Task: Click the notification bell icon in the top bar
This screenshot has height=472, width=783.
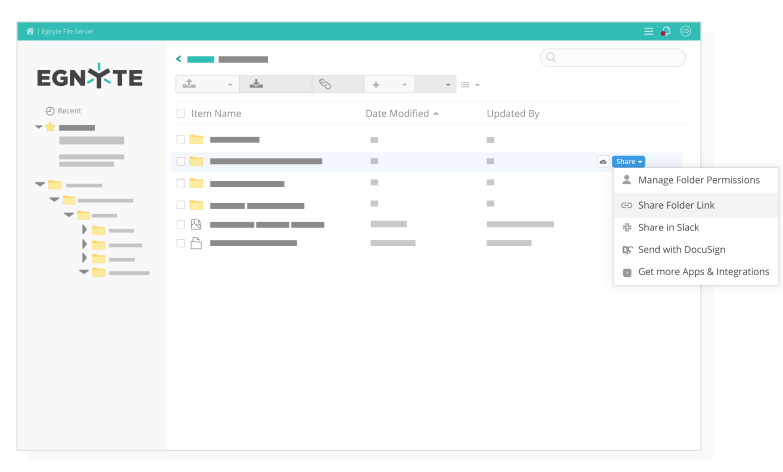Action: point(667,32)
